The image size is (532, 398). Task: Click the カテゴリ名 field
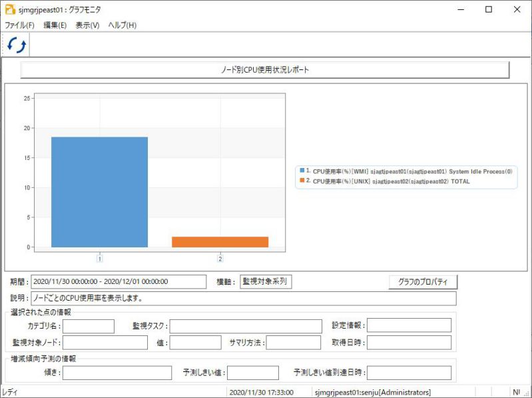(89, 327)
